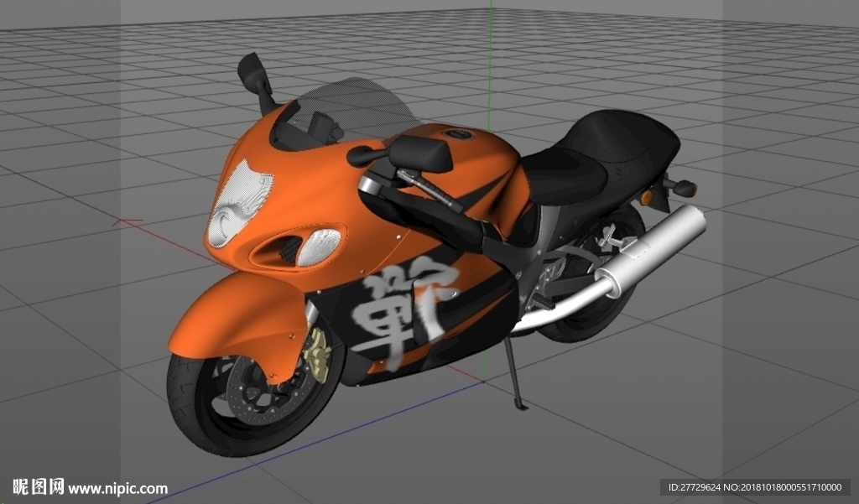Select the kickstand
This screenshot has height=504, width=859.
tap(515, 374)
